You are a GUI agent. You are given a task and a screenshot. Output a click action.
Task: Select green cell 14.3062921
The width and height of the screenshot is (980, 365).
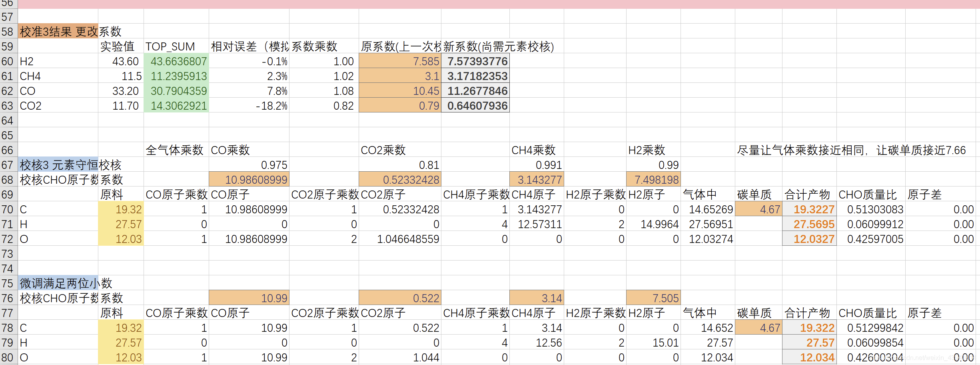click(x=176, y=105)
